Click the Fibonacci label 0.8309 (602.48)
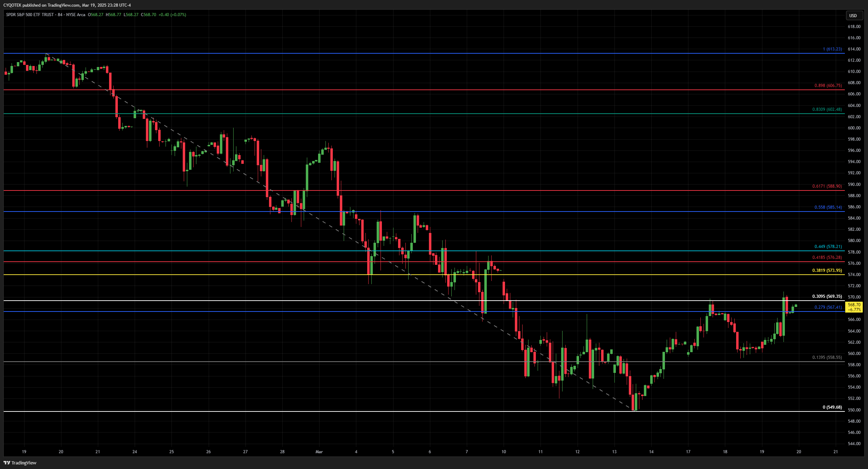 pos(827,109)
